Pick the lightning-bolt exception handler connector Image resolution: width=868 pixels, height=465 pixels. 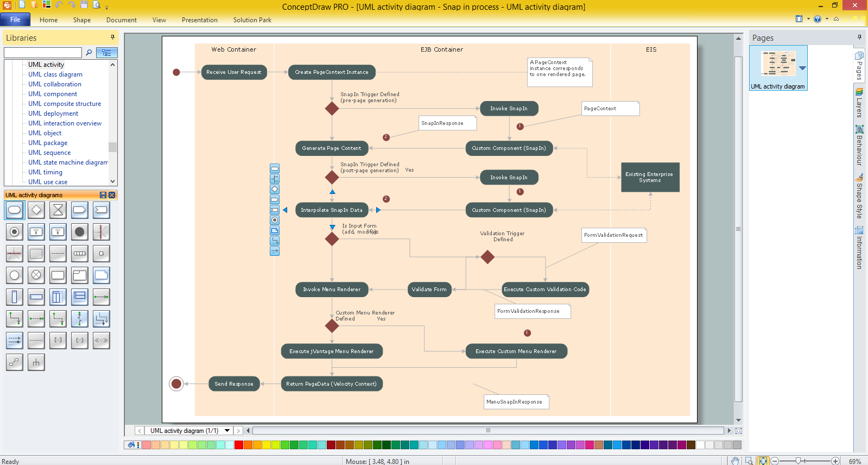pos(80,319)
